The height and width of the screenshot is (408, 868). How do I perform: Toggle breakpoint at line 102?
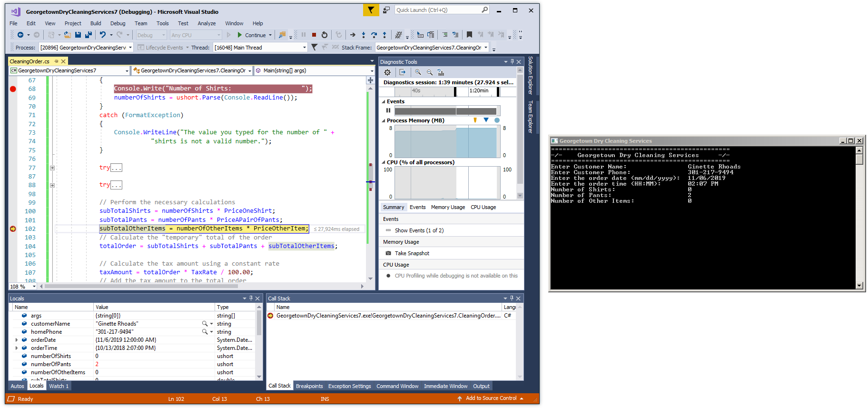(13, 229)
